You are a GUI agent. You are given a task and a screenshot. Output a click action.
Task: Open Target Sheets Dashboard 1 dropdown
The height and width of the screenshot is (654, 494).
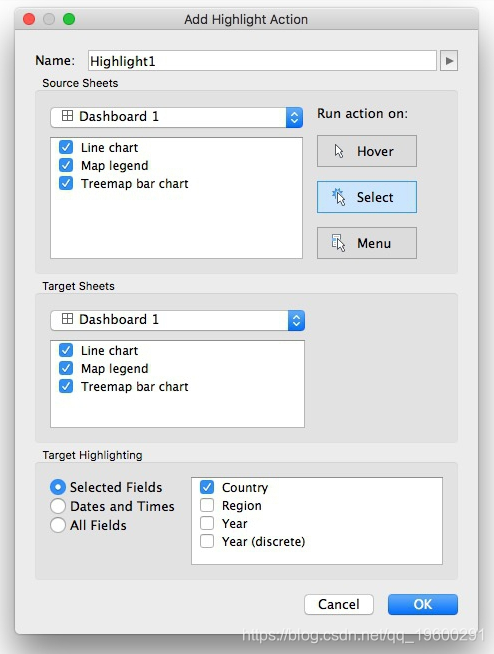[177, 320]
